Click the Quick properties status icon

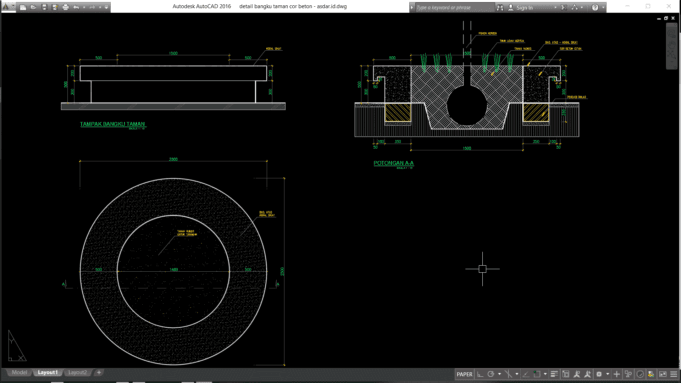[628, 374]
